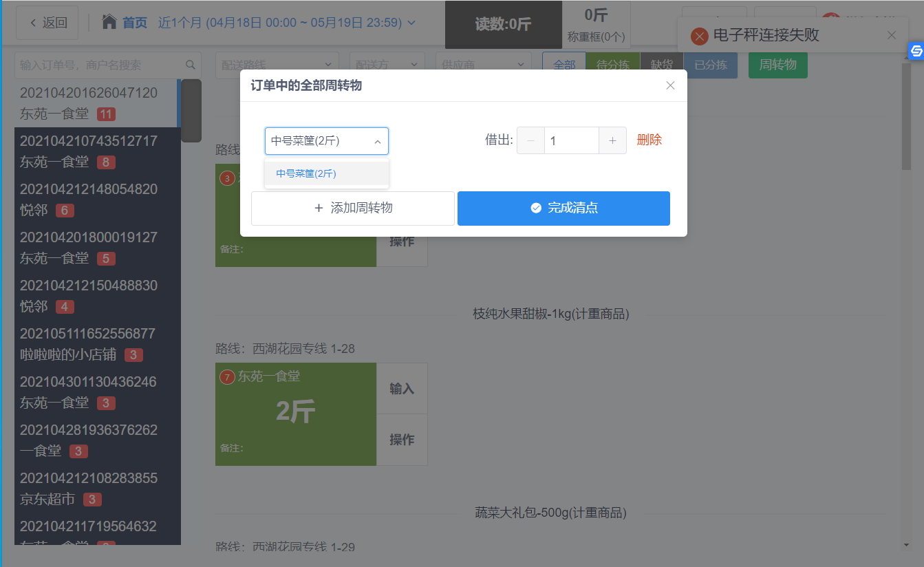This screenshot has width=924, height=567.
Task: Open the 中号菜筐(2斤) dropdown selector
Action: (326, 141)
